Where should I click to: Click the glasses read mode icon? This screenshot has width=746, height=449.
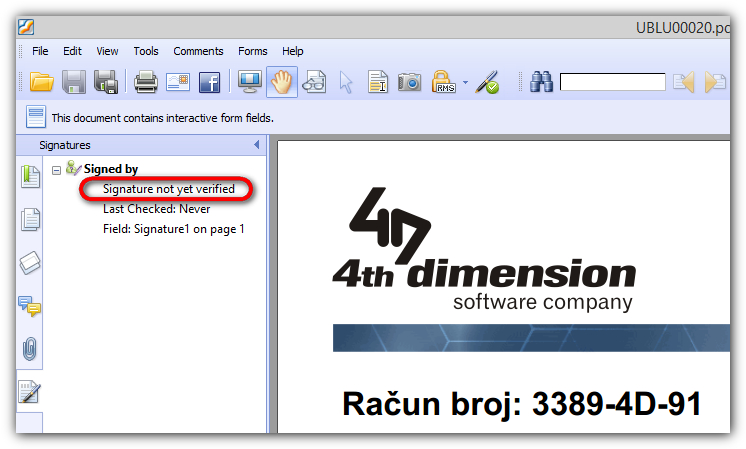(314, 82)
